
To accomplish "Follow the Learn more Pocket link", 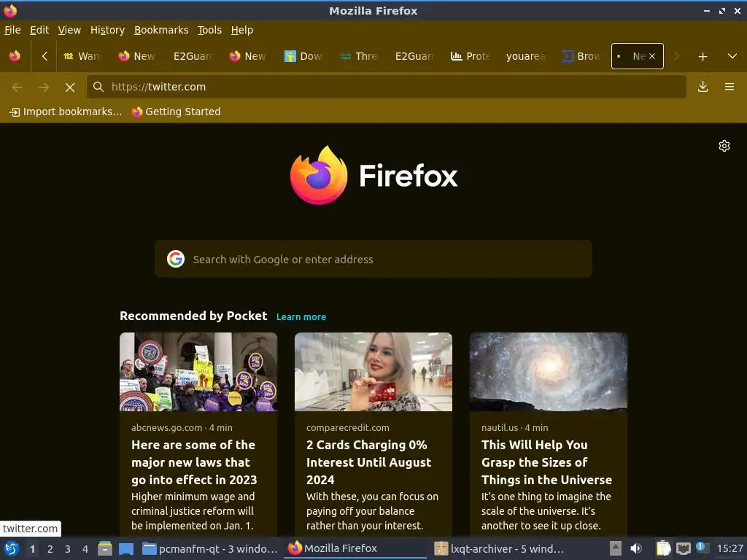I will pos(301,317).
